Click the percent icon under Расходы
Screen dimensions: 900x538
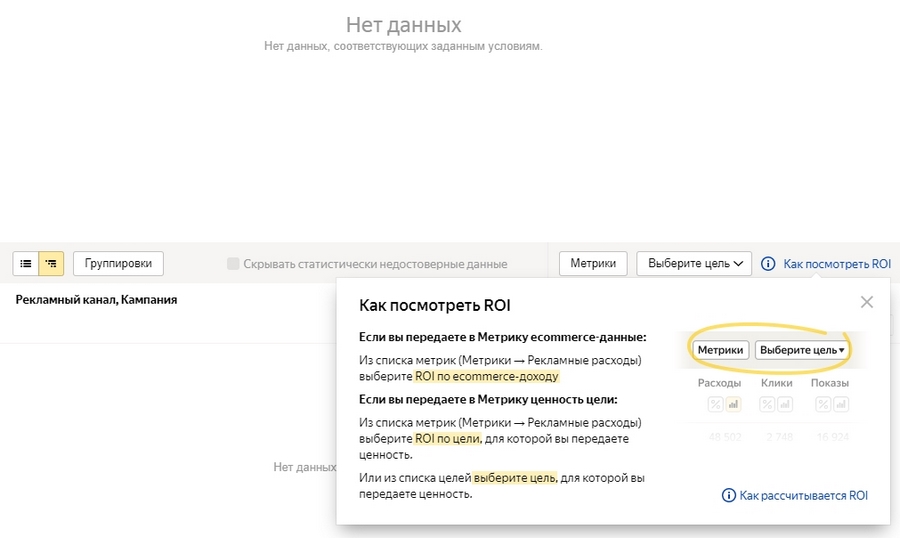point(715,404)
